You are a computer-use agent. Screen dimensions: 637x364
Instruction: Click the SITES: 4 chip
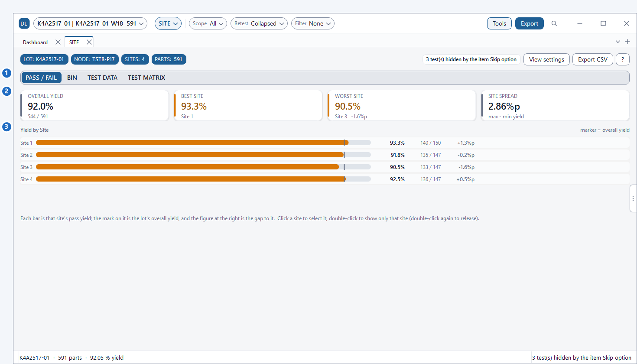[x=135, y=59]
